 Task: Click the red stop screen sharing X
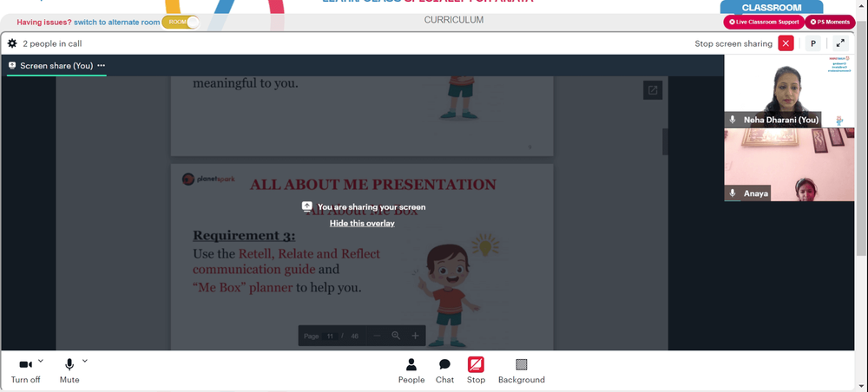(786, 43)
